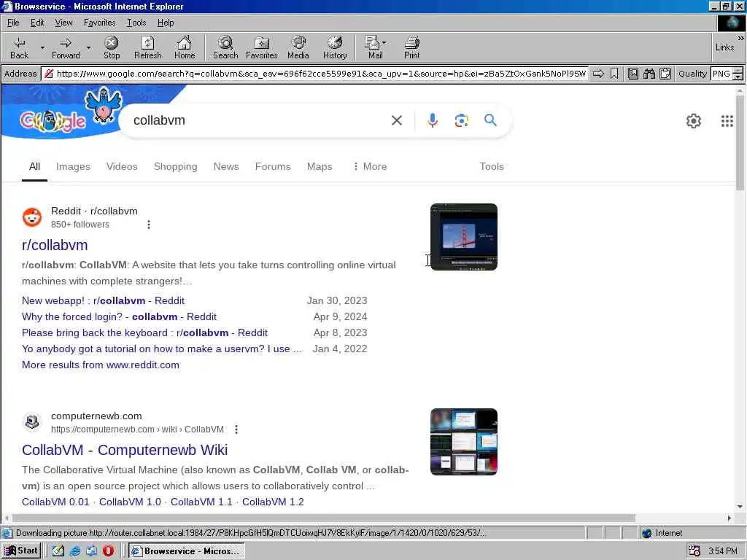Start a voice search via microphone
Viewport: 747px width, 560px height.
pos(432,120)
